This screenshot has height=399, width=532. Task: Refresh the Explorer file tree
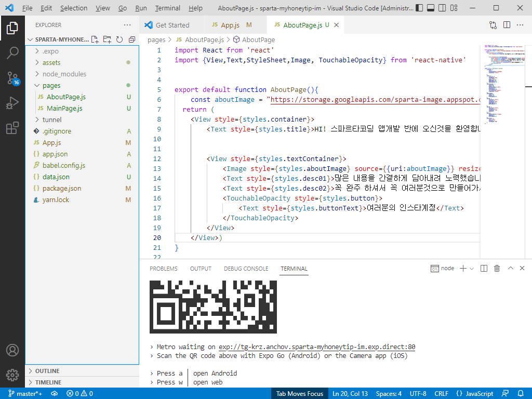point(119,39)
